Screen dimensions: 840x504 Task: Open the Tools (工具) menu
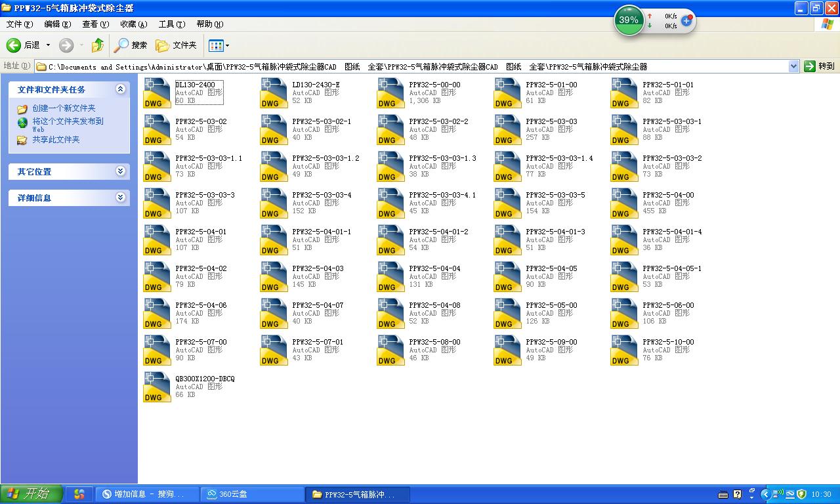(171, 24)
